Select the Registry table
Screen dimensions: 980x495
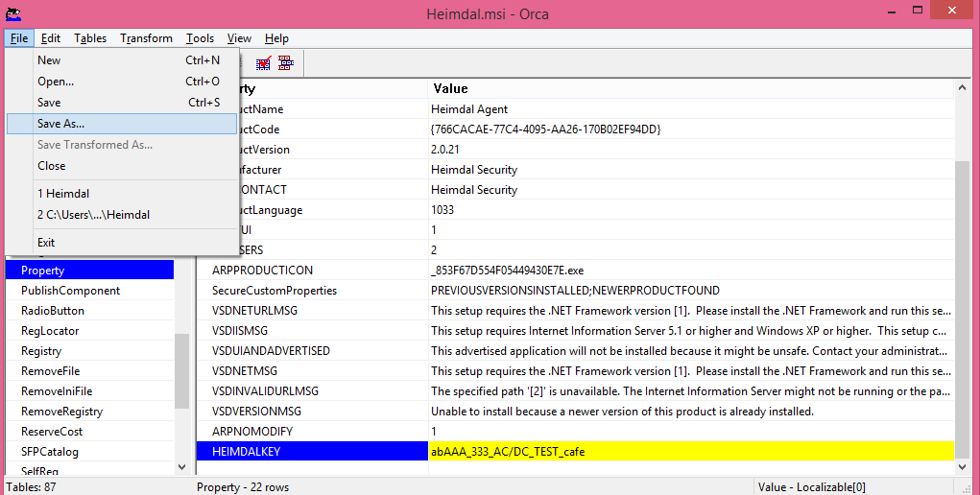(x=89, y=351)
